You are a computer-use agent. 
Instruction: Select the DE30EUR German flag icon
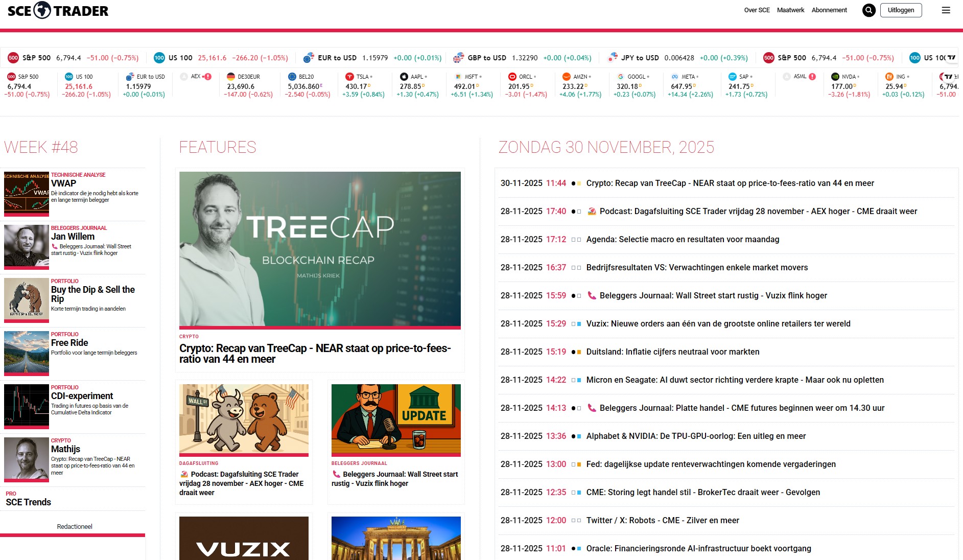click(231, 77)
